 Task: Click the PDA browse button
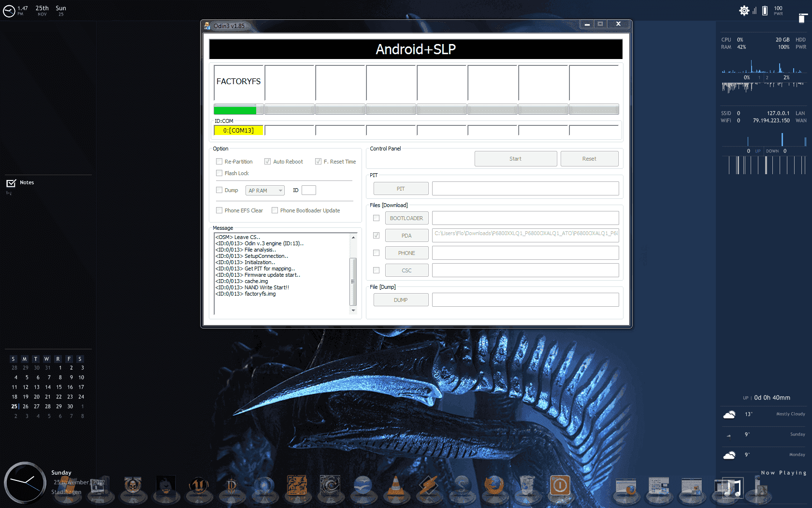pyautogui.click(x=406, y=236)
